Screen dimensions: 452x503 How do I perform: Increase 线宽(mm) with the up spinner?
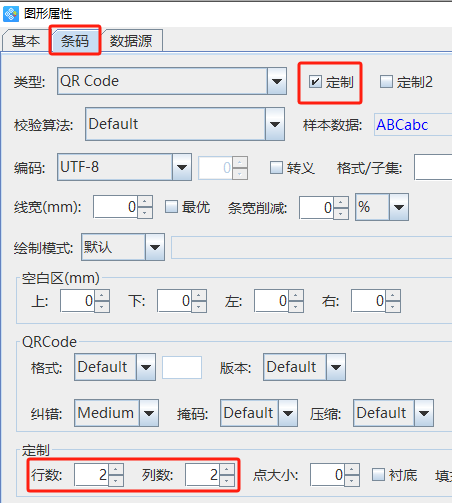click(145, 202)
